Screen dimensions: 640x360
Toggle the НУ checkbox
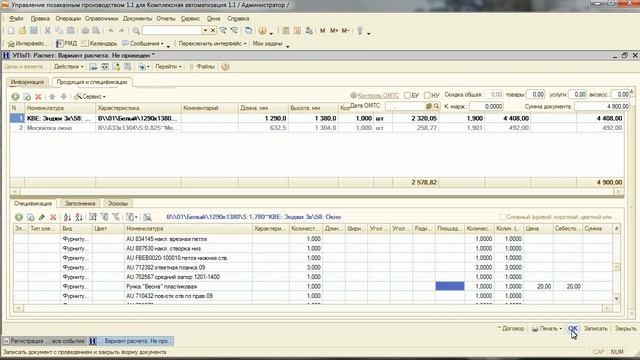tap(427, 95)
